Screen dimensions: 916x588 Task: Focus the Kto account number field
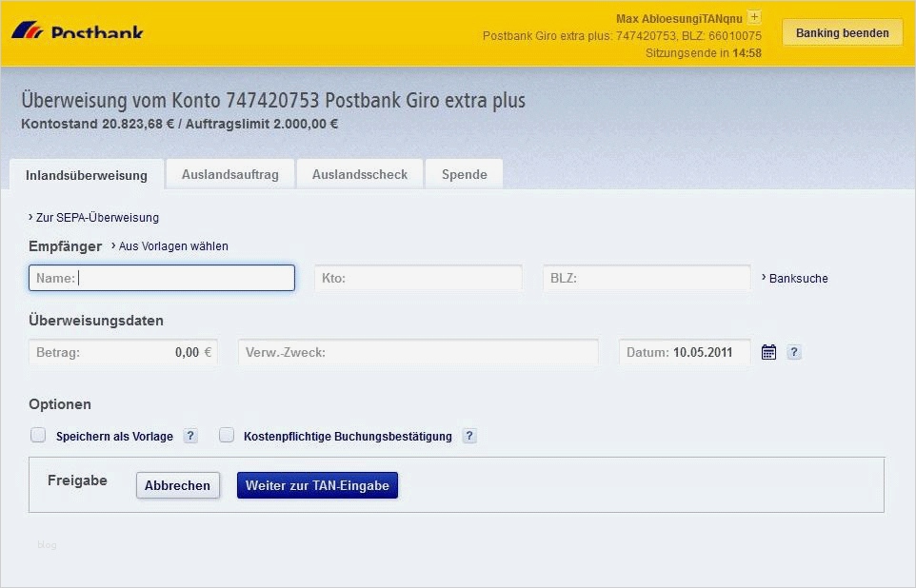[418, 278]
